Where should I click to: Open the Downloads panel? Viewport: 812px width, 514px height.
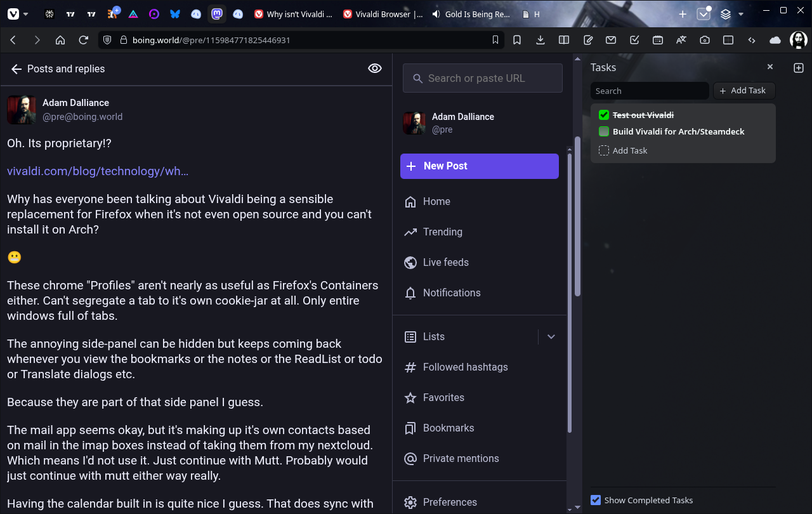[540, 40]
